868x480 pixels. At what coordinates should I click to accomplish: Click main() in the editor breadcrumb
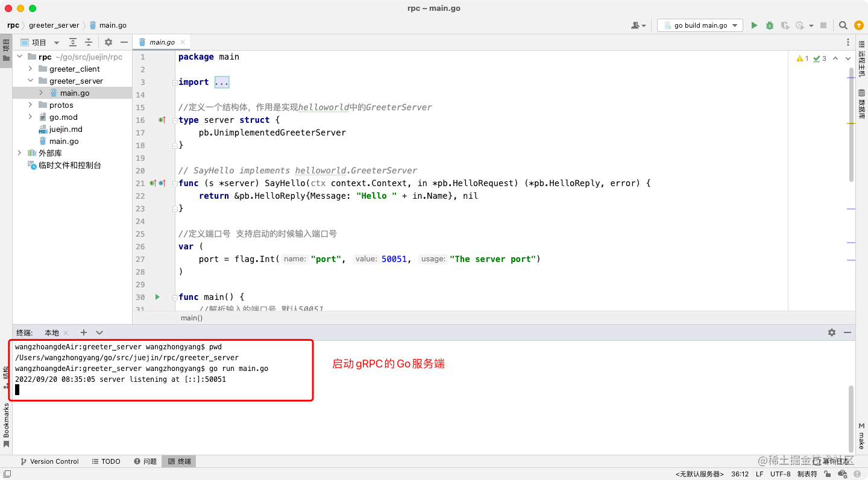(192, 317)
